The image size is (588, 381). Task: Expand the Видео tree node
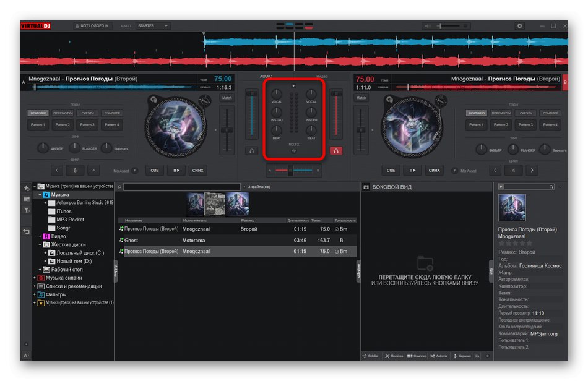40,236
